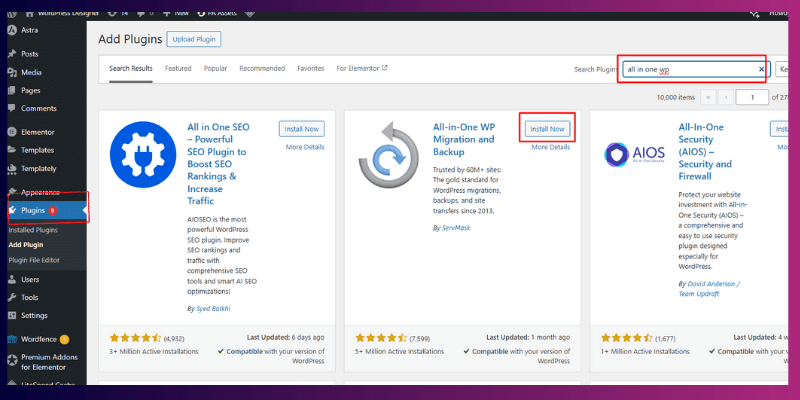Click '3+ Million Active Installations' text
The width and height of the screenshot is (800, 400).
[x=154, y=352]
